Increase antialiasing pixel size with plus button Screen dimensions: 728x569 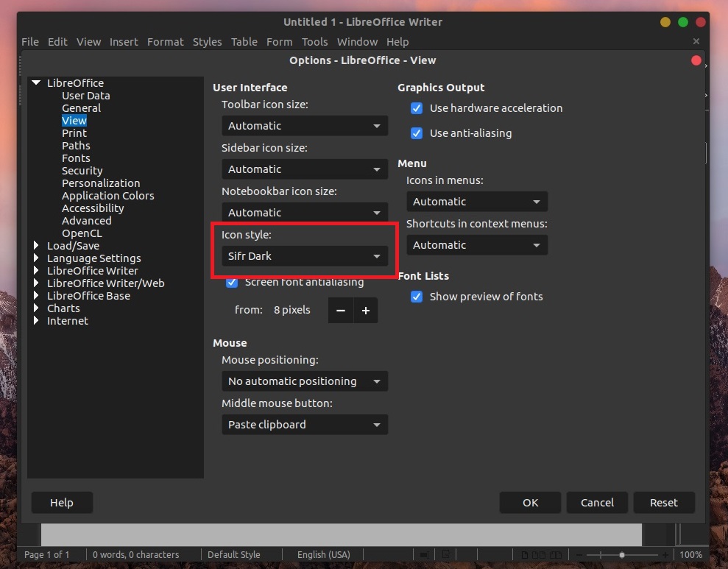(x=366, y=310)
